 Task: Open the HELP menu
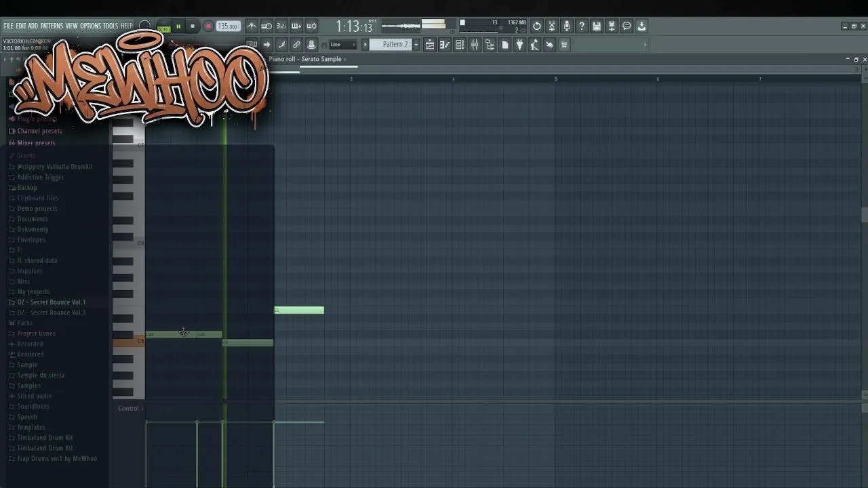point(127,26)
